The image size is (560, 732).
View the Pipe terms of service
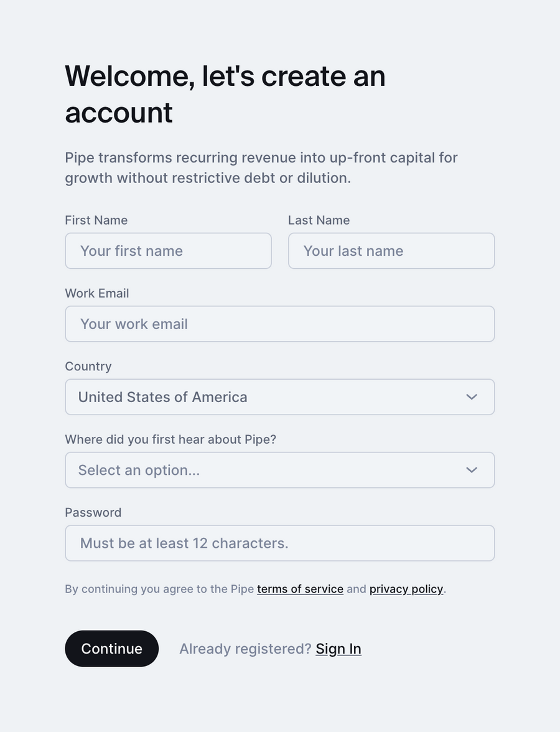300,589
